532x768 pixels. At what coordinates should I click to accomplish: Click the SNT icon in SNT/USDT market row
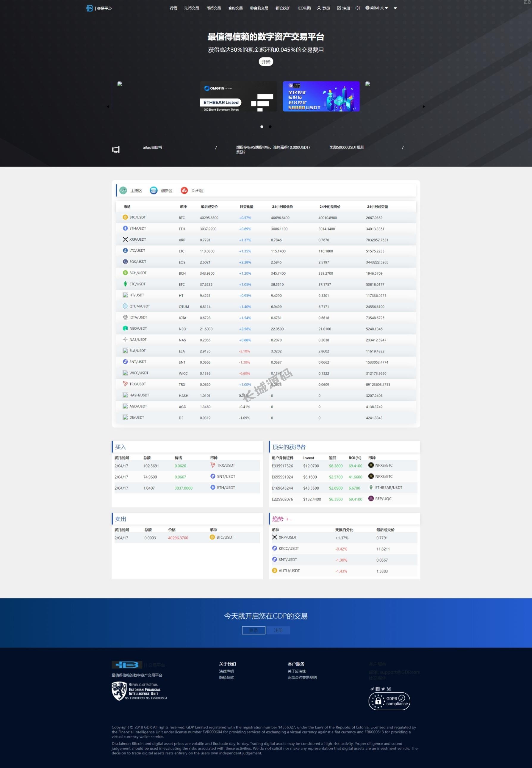tap(125, 361)
